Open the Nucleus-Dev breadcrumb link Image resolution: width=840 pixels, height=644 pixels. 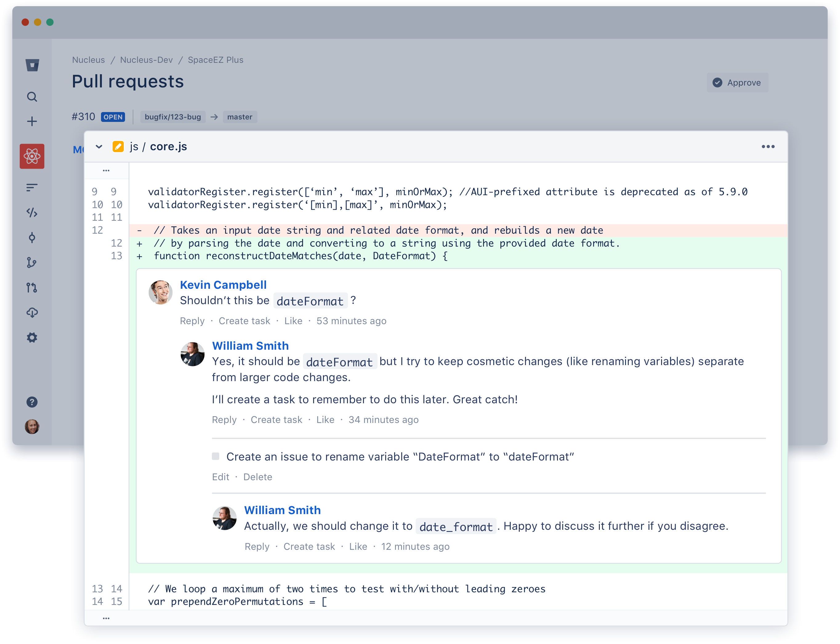pyautogui.click(x=146, y=60)
